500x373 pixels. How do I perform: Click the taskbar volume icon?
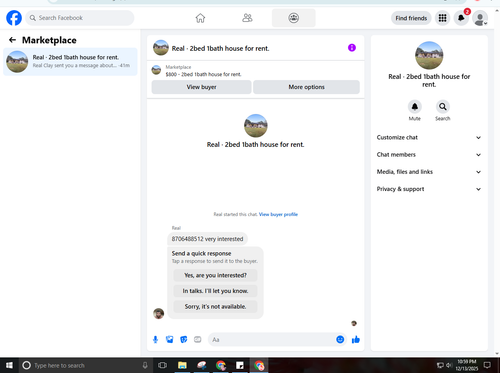pyautogui.click(x=449, y=365)
